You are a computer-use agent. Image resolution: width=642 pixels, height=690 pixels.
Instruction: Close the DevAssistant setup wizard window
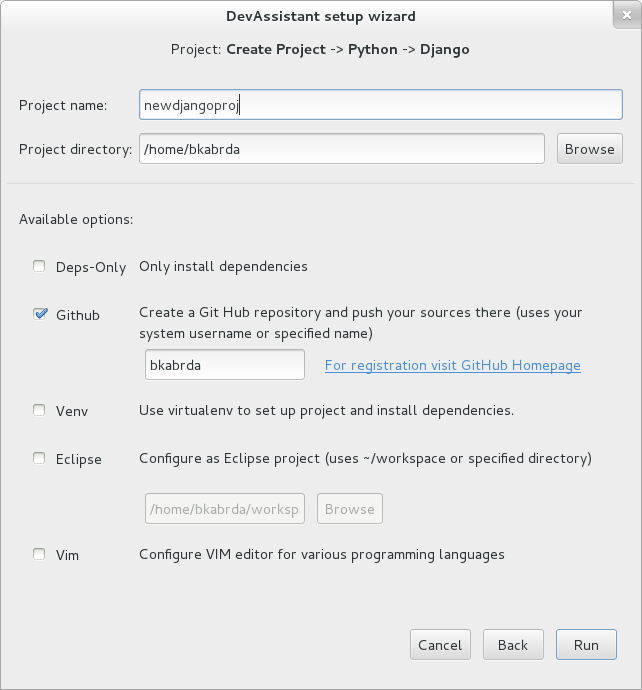pos(627,15)
